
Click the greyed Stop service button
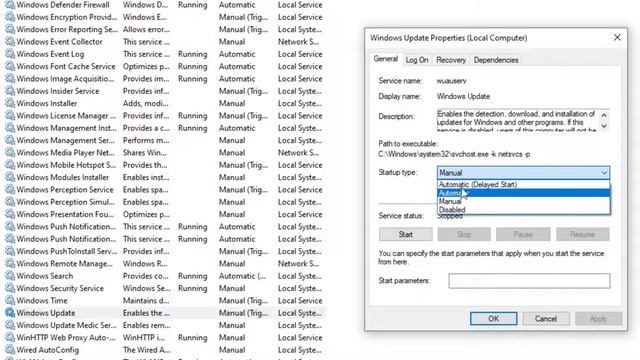tap(464, 234)
